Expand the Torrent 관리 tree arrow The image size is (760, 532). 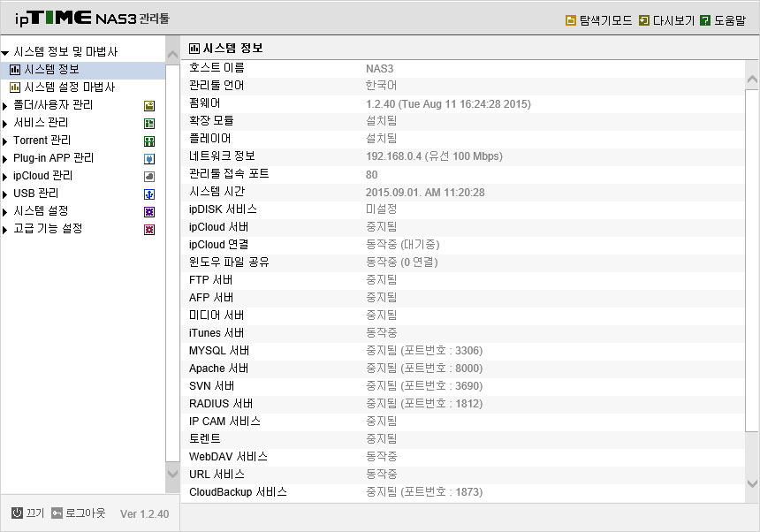coord(4,141)
